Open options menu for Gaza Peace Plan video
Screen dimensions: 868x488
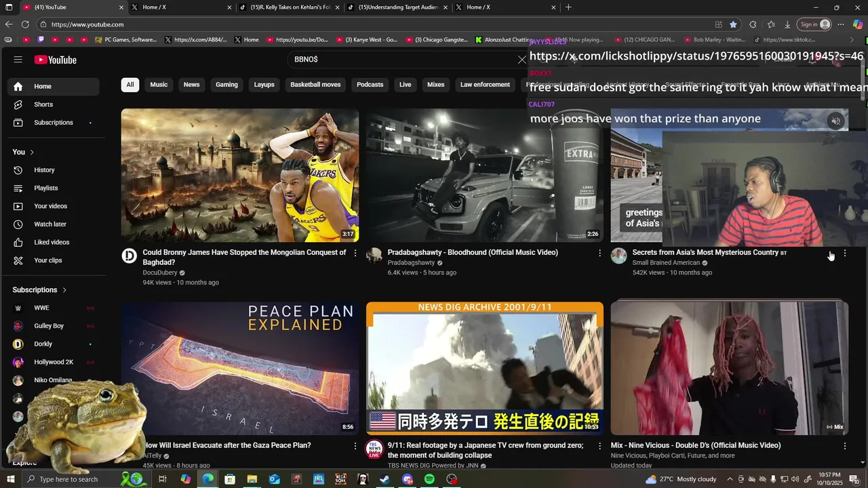pyautogui.click(x=355, y=446)
